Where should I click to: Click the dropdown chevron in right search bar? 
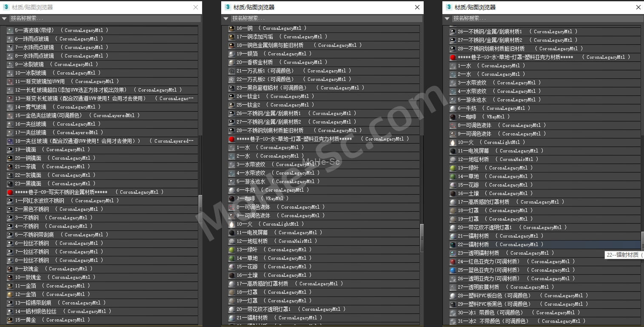tap(446, 18)
